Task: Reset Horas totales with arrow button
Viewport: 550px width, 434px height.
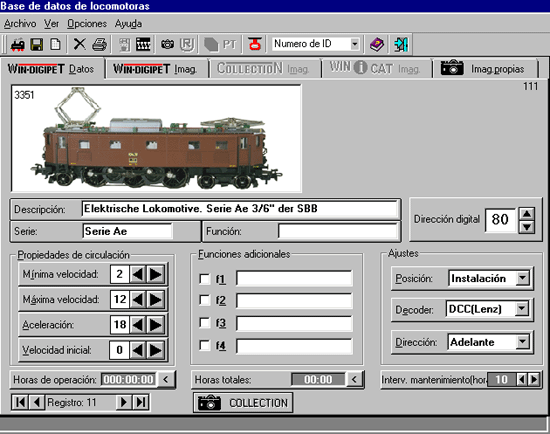Action: tap(354, 379)
